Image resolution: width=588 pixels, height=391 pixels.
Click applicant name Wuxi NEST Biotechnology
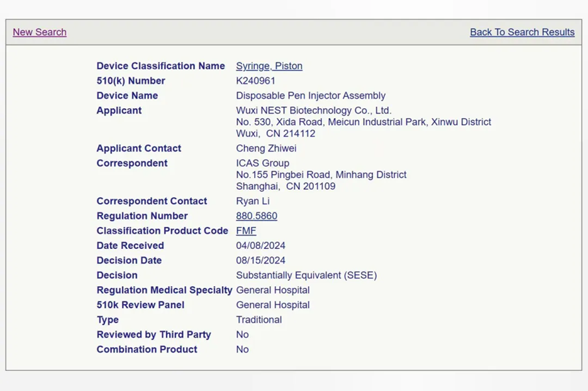point(313,110)
